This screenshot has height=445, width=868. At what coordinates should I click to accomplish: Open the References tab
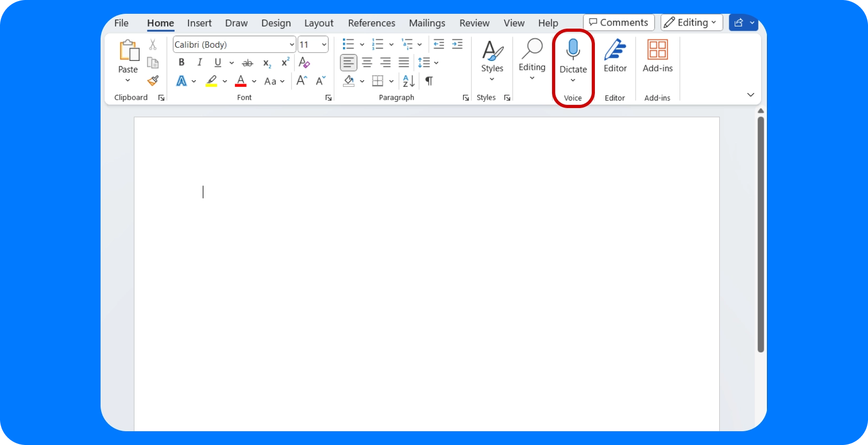(372, 23)
